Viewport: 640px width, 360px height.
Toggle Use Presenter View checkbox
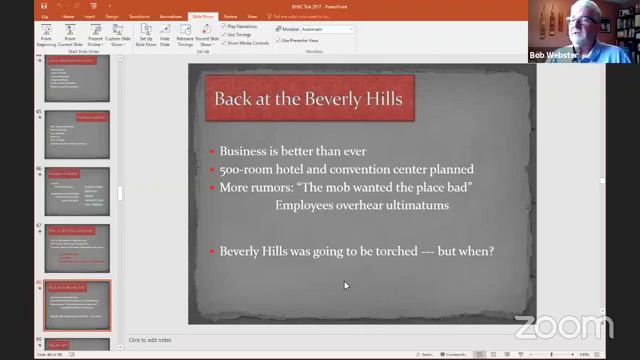tap(278, 40)
